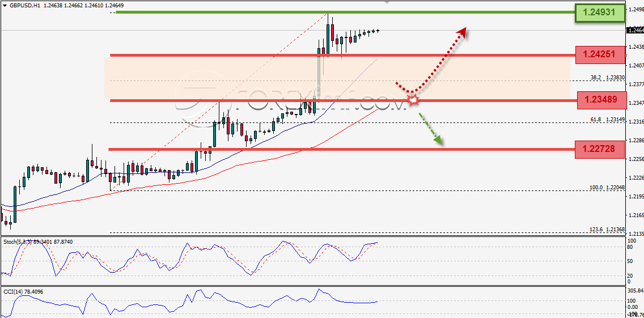
Task: Click the Fibonacci label 100.0 1.22048
Action: tap(607, 187)
